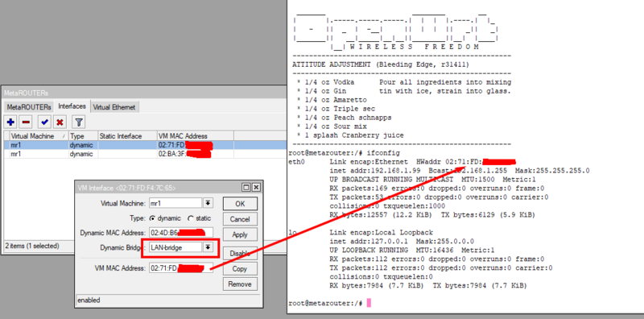Close the VM Interface dialog

pos(255,188)
